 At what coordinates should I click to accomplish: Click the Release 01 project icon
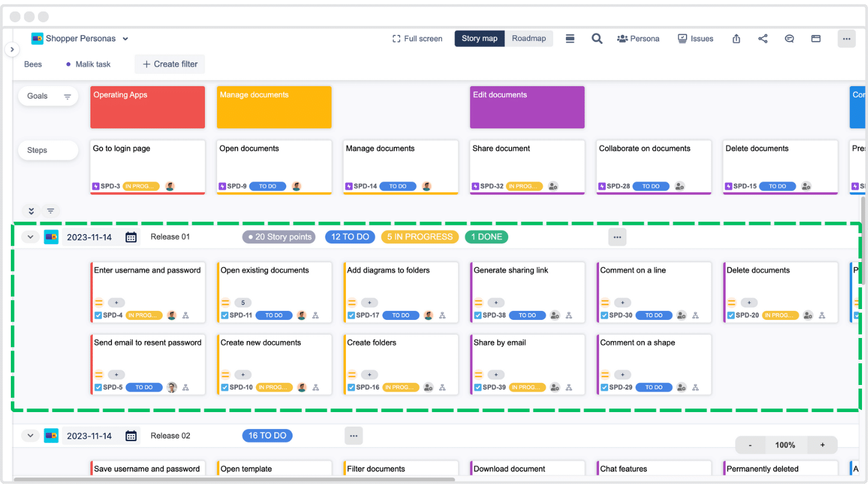(x=51, y=237)
